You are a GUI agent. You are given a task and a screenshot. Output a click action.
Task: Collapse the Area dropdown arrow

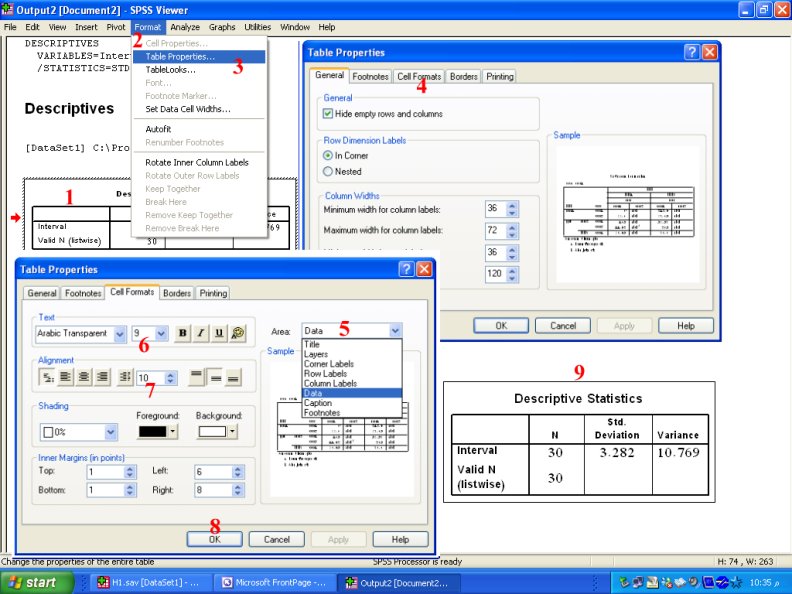pyautogui.click(x=395, y=331)
